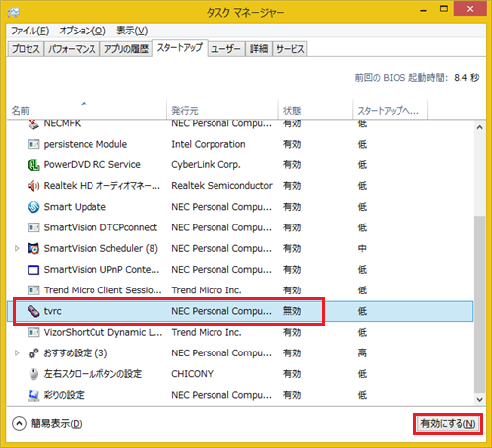The width and height of the screenshot is (492, 448).
Task: Minimize the Task Manager window
Action: tap(424, 10)
